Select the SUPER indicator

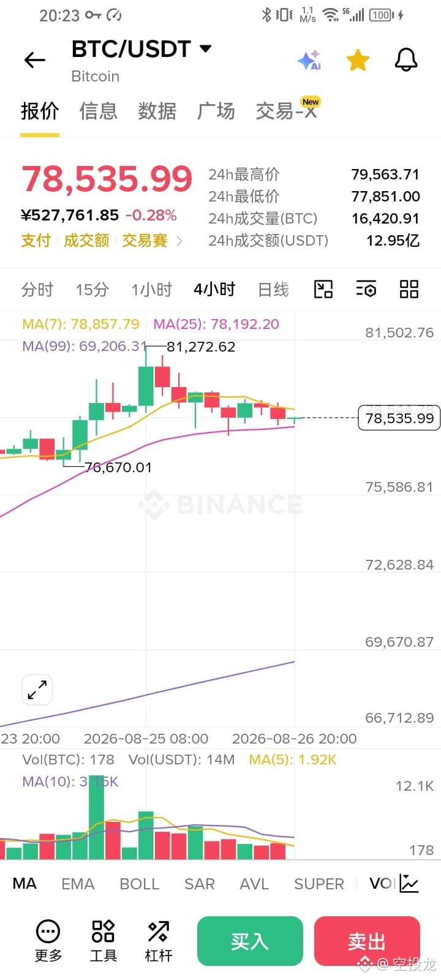pos(319,884)
